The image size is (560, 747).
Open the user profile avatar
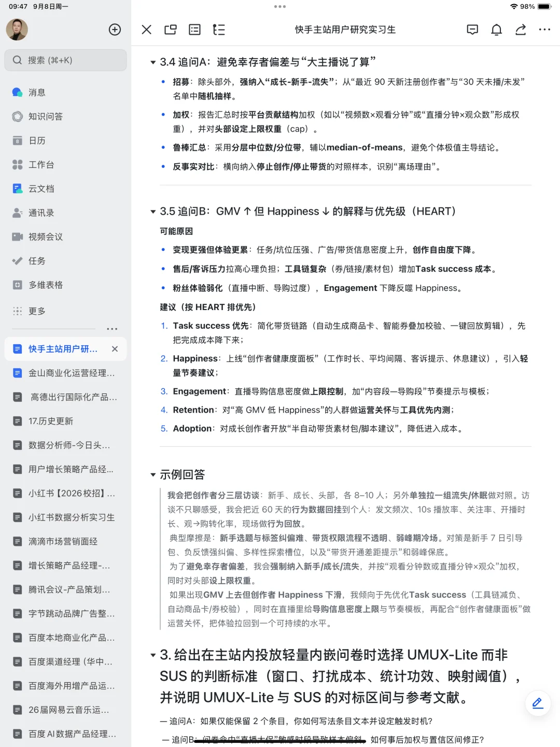point(17,30)
